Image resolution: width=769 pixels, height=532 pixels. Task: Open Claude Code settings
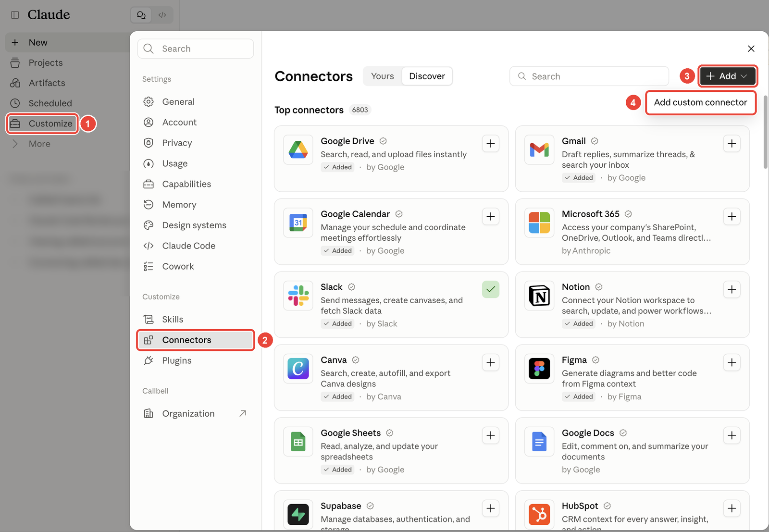[195, 246]
